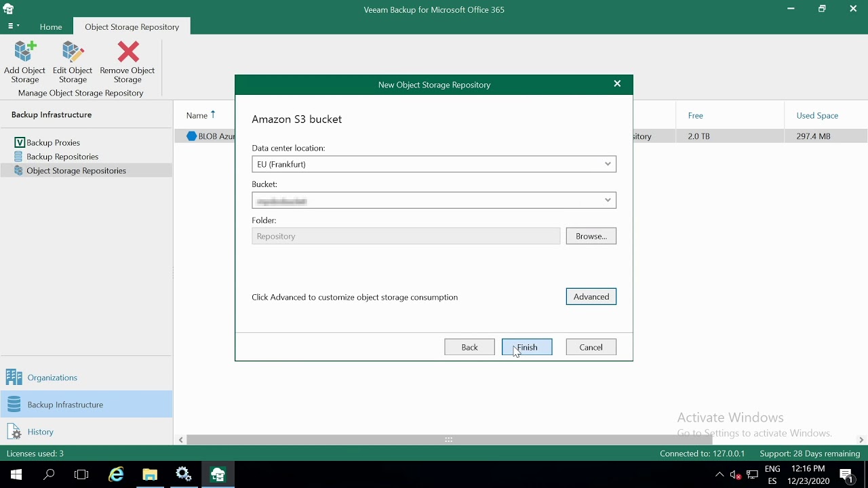Show hidden system tray icons
This screenshot has width=868, height=488.
[x=719, y=474]
